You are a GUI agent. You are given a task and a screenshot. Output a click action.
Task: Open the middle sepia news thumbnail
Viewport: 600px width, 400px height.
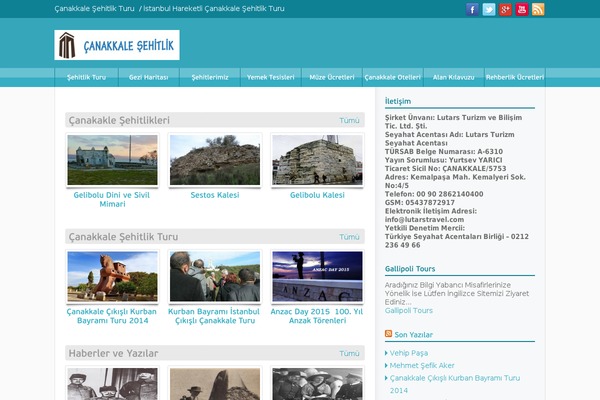point(215,383)
